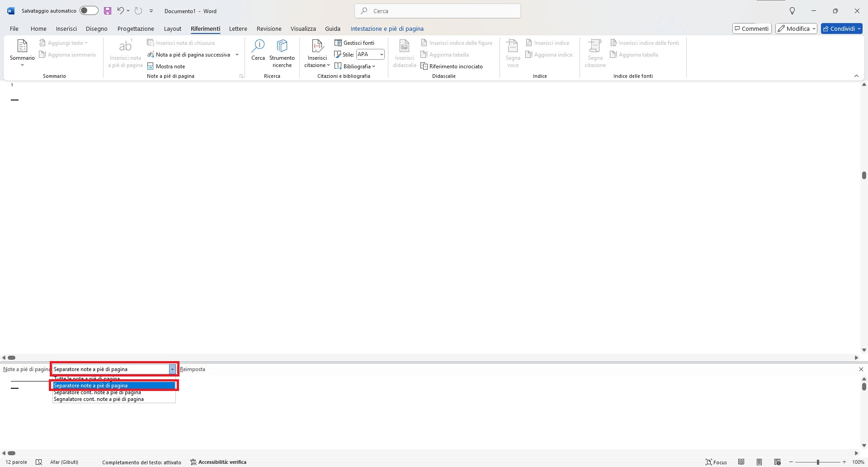The height and width of the screenshot is (467, 868).
Task: Open the Visualizza tab
Action: [x=303, y=29]
